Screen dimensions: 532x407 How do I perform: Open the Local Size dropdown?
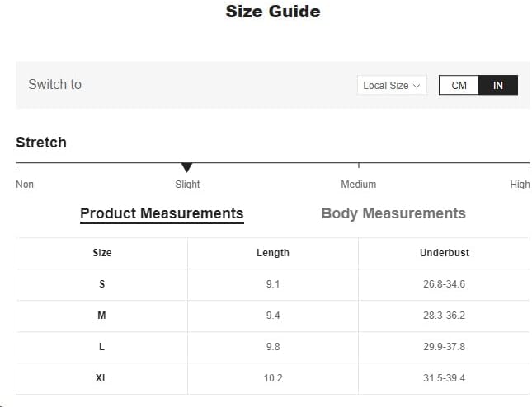tap(392, 86)
